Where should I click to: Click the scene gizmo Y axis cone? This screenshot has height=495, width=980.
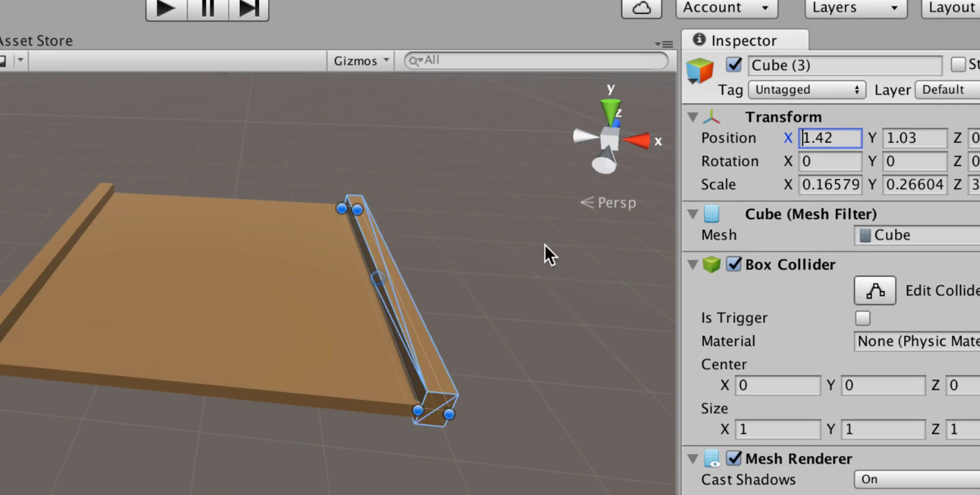[610, 110]
